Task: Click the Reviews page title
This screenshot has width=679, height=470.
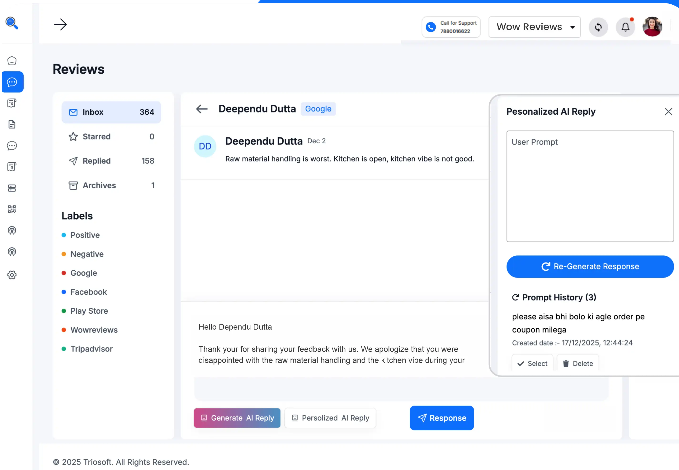Action: pos(78,69)
